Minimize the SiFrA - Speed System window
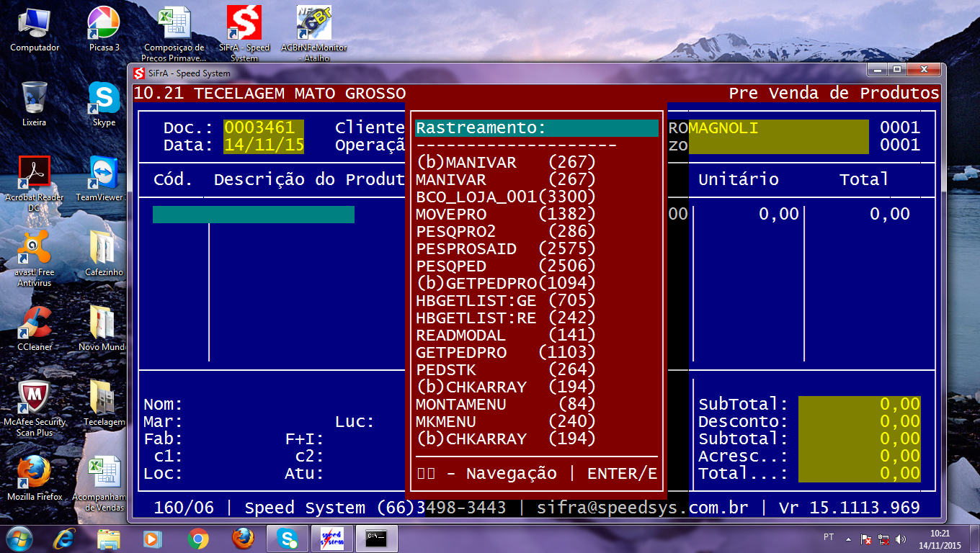The image size is (980, 553). (x=876, y=69)
